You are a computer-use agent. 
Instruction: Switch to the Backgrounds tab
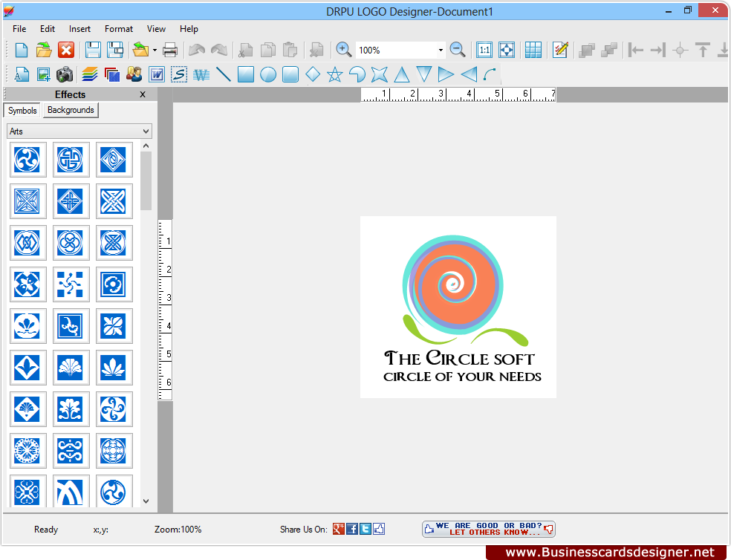70,110
